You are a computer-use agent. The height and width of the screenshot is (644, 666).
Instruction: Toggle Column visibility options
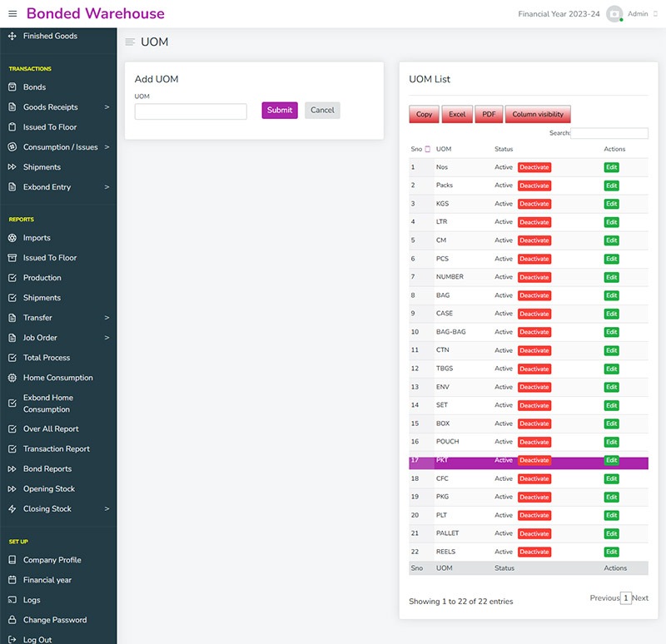[537, 115]
